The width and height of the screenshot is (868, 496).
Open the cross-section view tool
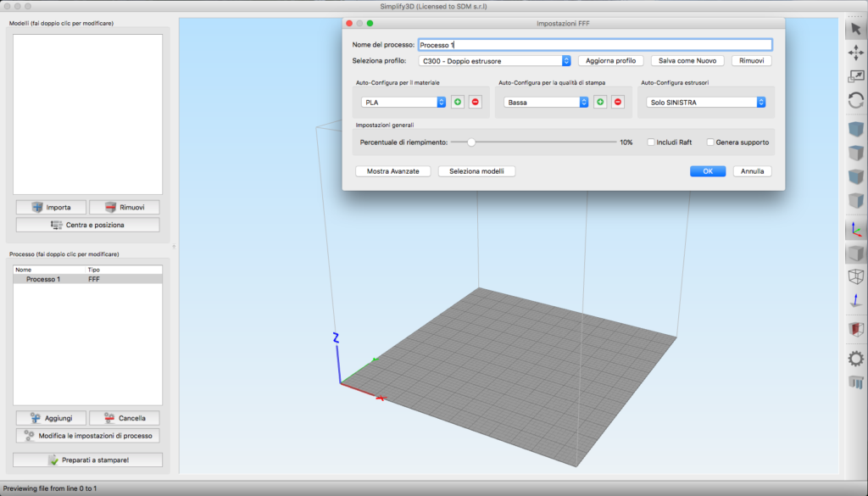(855, 329)
